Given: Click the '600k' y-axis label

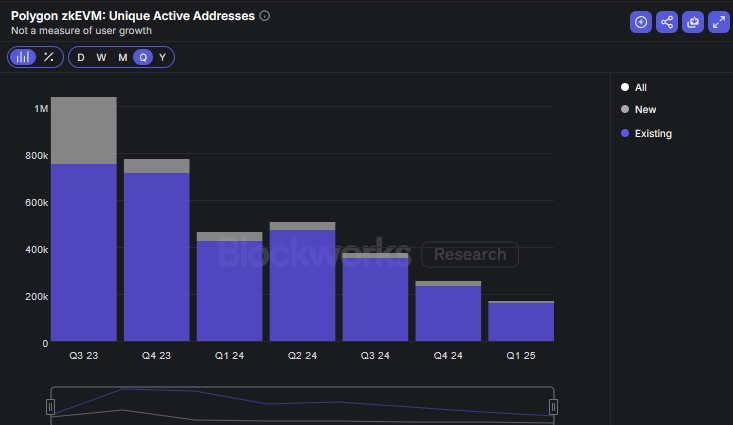Looking at the screenshot, I should 36,202.
